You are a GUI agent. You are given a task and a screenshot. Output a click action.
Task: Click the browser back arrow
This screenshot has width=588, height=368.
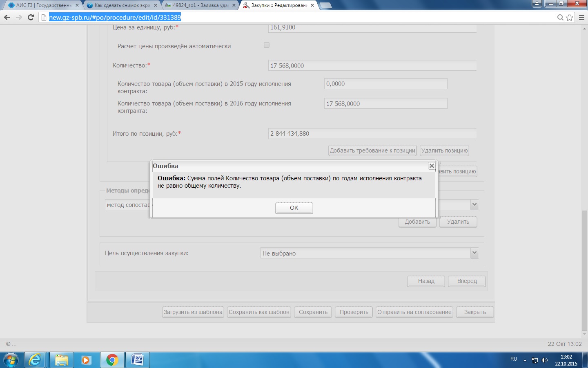7,17
